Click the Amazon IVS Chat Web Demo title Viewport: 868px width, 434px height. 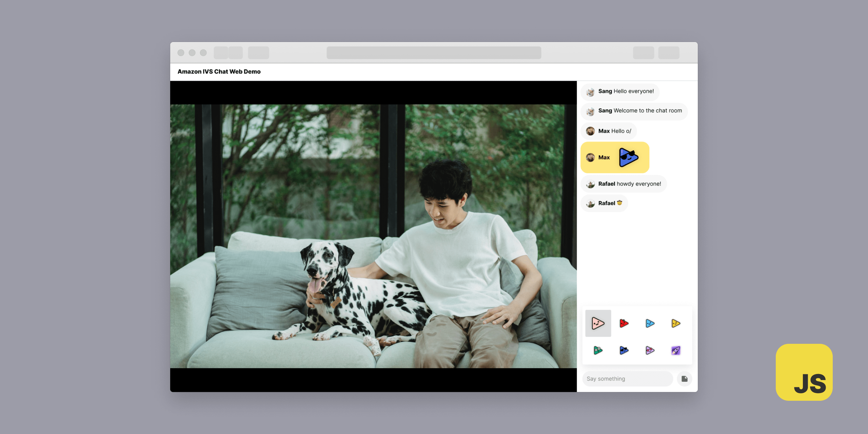click(219, 71)
